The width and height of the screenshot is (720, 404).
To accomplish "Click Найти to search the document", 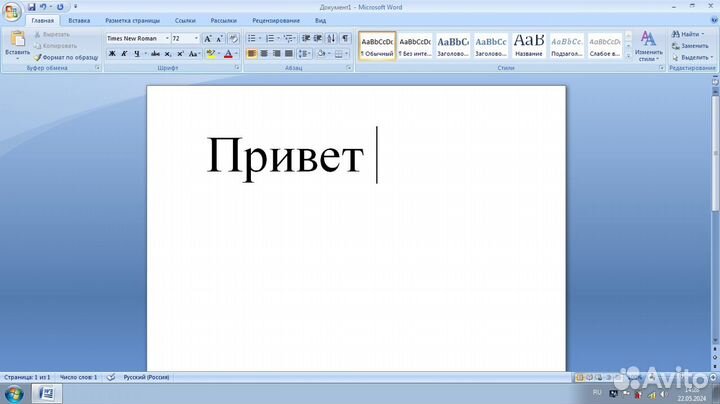I will pos(688,34).
